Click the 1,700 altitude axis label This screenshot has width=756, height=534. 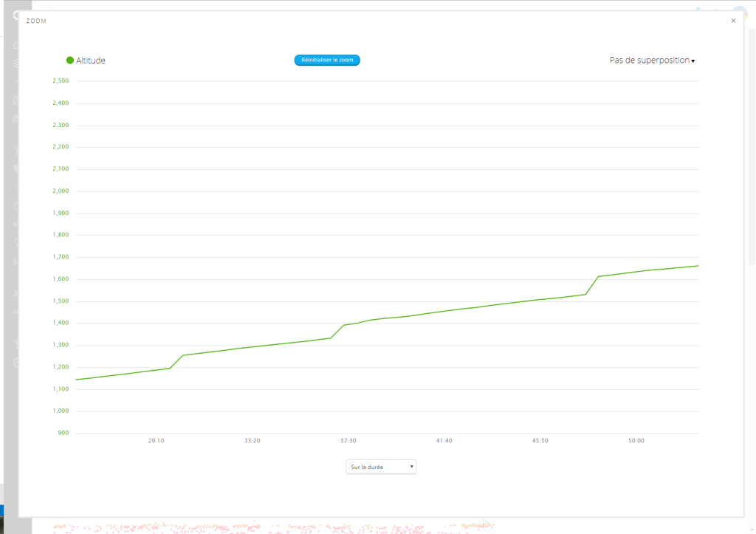(61, 257)
